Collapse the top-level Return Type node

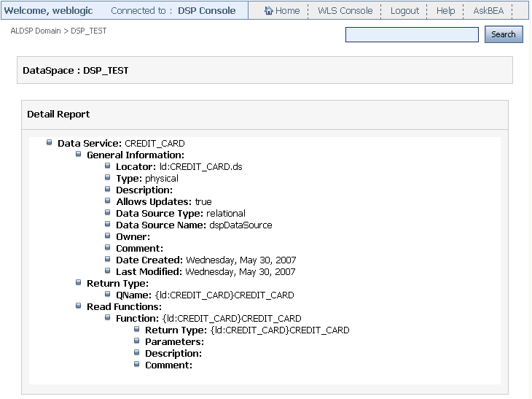(79, 282)
